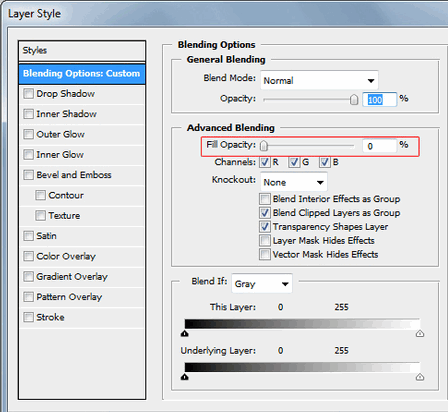Open the Outer Glow settings label
This screenshot has width=448, height=412.
click(x=60, y=134)
